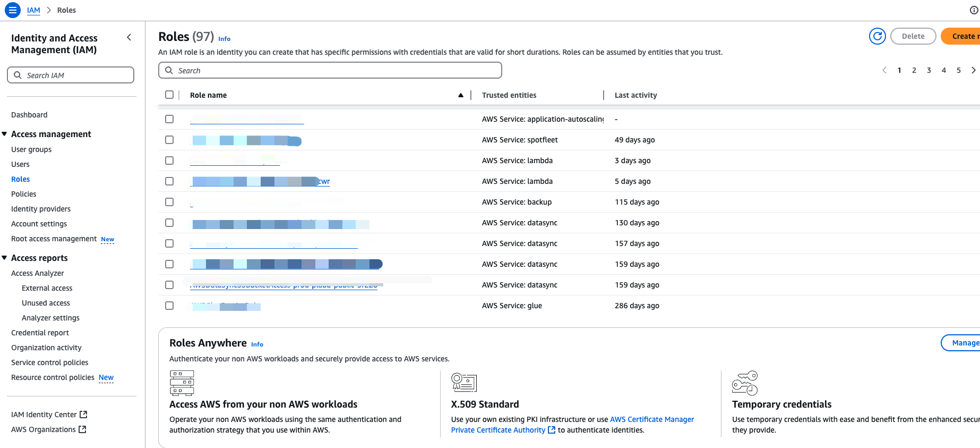Collapse the Access management section
Viewport: 980px width, 448px height.
(5, 134)
